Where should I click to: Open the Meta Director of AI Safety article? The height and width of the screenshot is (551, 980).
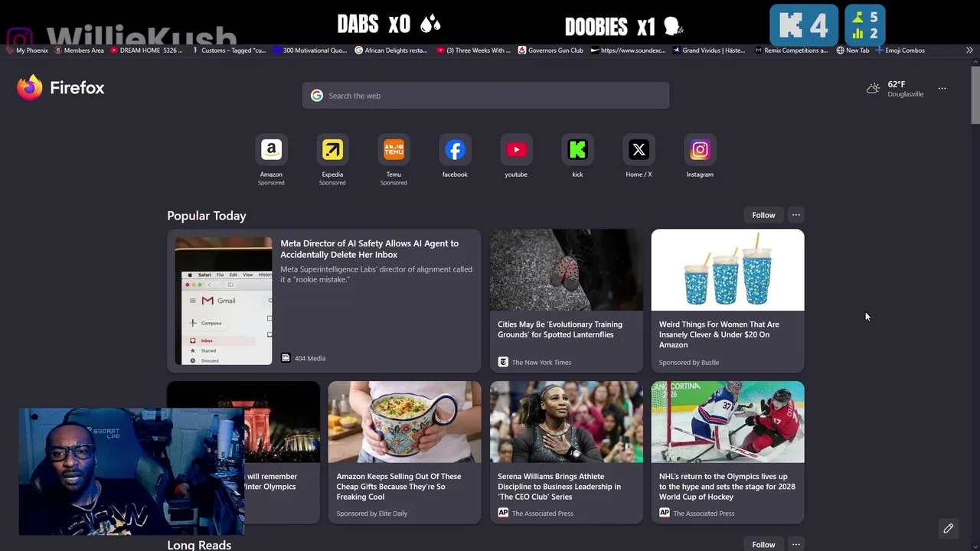coord(369,249)
